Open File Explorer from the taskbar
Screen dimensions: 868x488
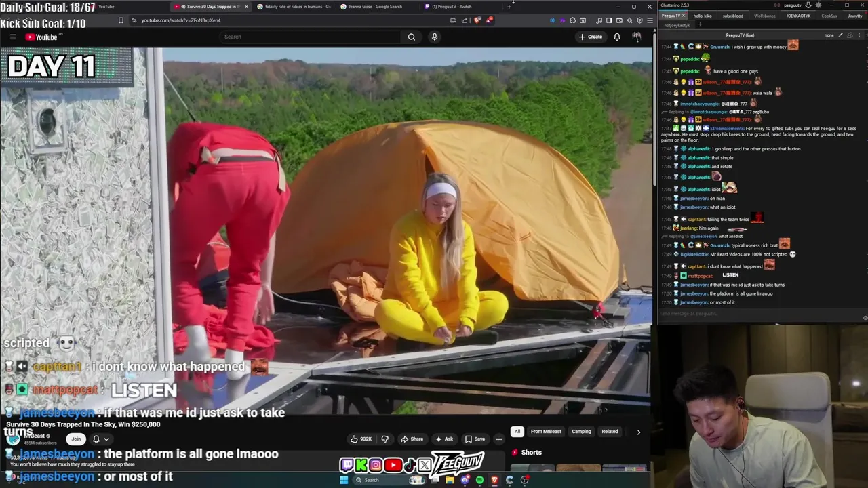point(450,480)
